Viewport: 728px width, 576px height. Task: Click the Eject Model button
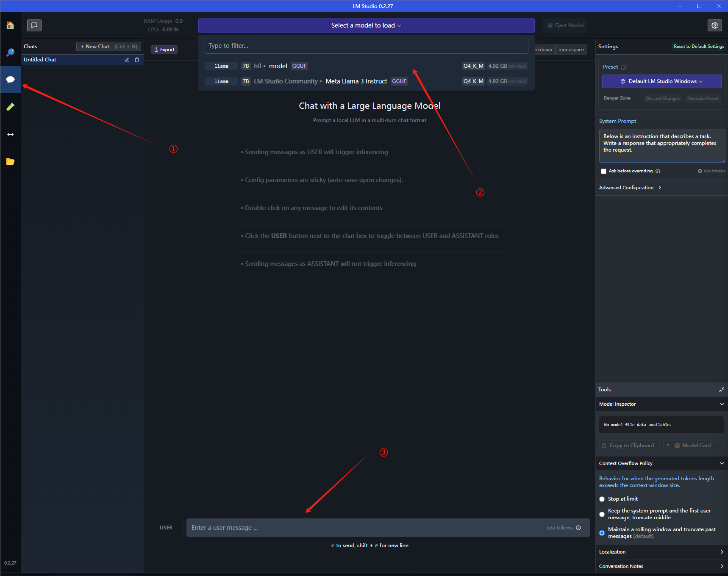tap(565, 25)
